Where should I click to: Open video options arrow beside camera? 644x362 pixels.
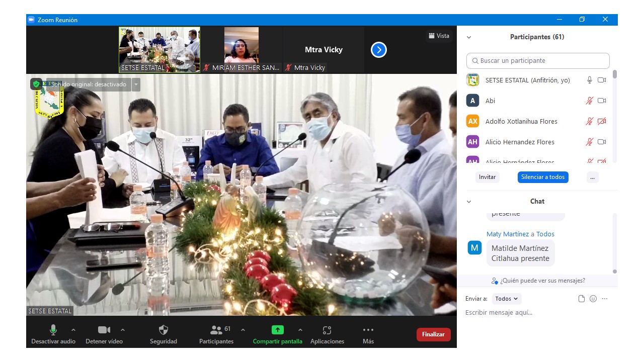(123, 330)
